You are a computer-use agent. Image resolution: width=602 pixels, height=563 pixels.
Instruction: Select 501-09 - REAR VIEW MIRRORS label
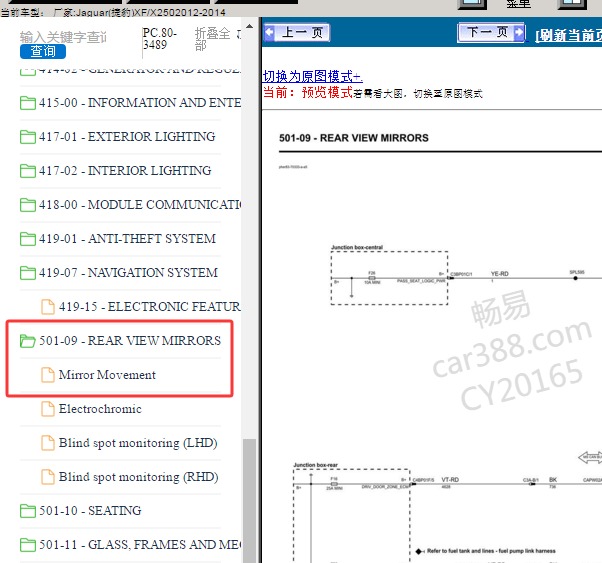point(130,341)
